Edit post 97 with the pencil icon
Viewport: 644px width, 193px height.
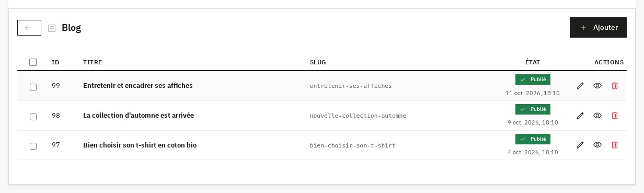pos(580,145)
